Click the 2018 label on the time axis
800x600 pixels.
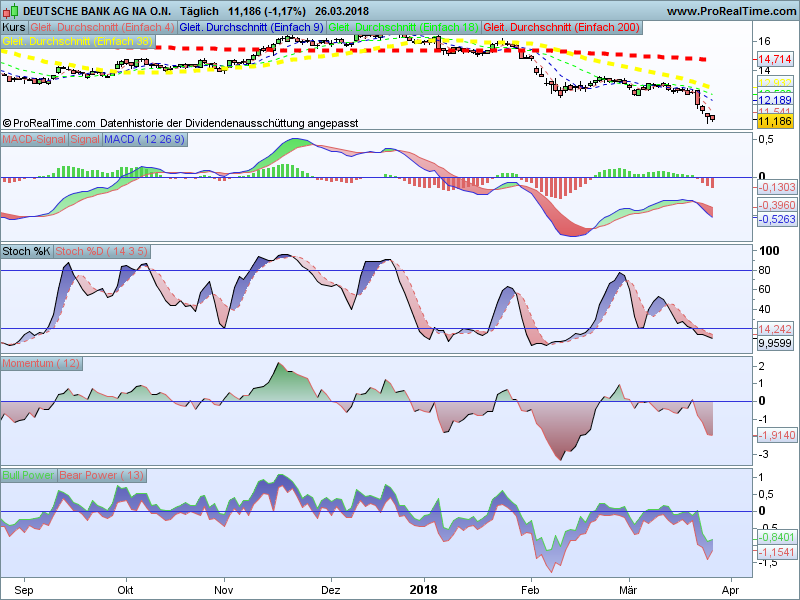tap(423, 590)
